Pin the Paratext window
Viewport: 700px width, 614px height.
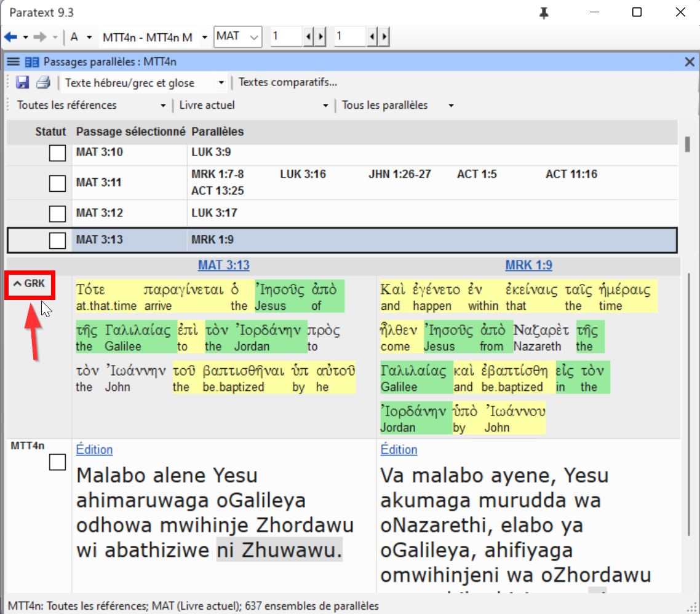coord(544,13)
